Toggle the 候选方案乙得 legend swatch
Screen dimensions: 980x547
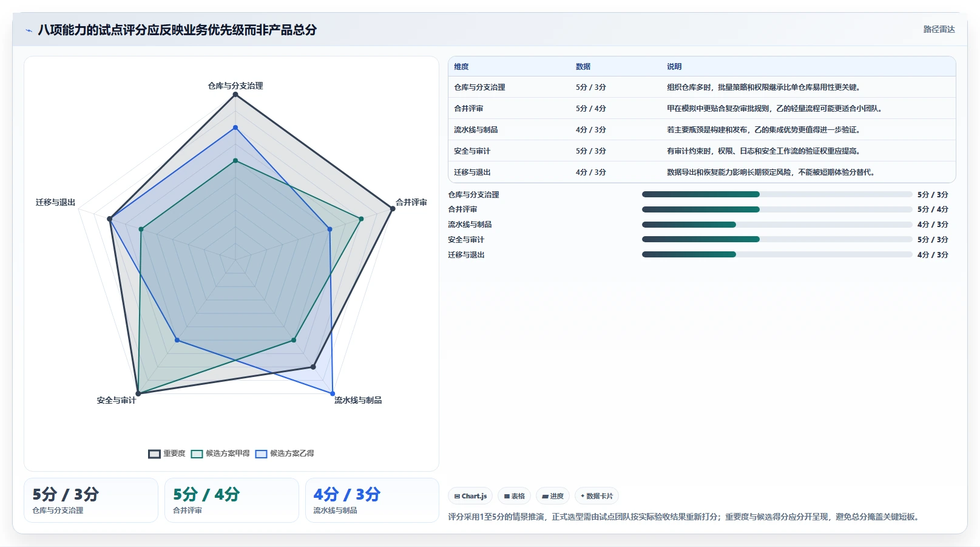[x=261, y=454]
